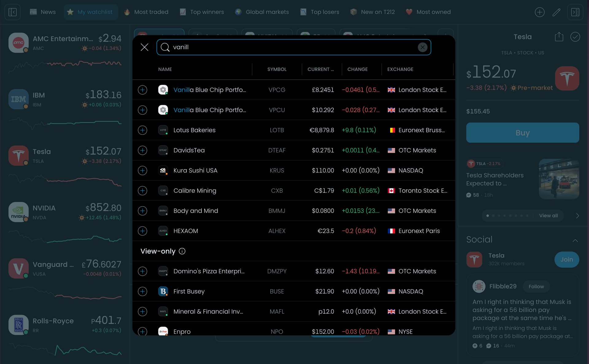Add Lotus Bakeries to watchlist

(x=142, y=130)
